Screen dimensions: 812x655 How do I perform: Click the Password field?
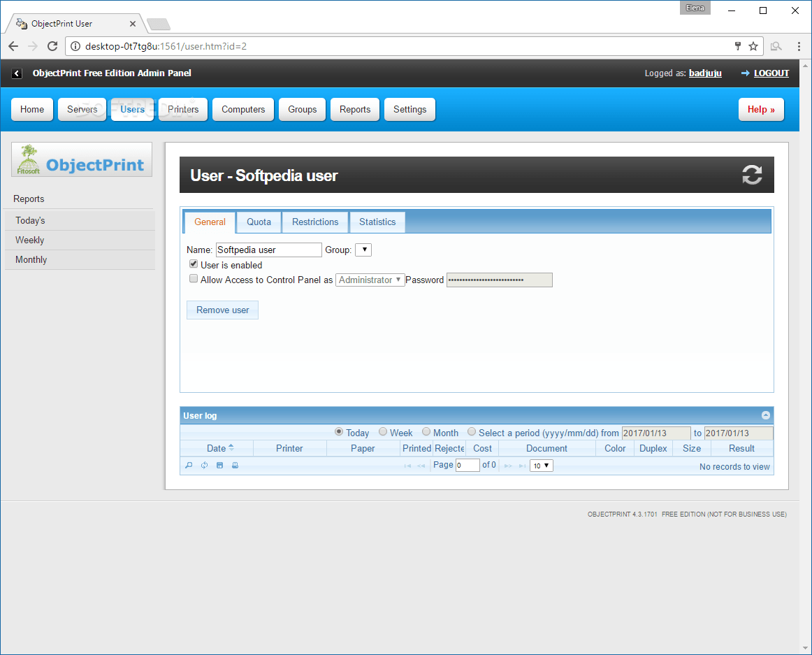(x=499, y=280)
